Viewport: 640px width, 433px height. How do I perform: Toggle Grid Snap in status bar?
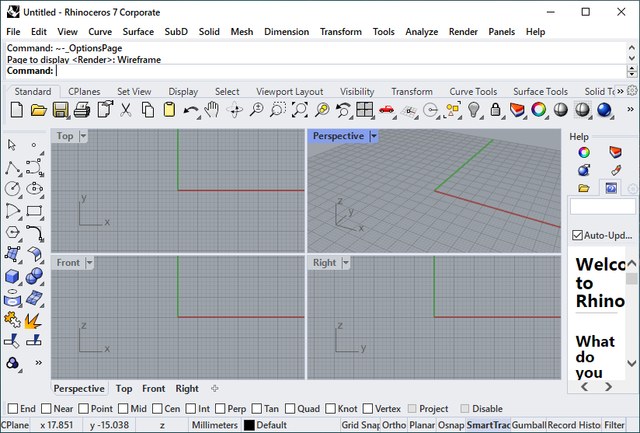[359, 425]
